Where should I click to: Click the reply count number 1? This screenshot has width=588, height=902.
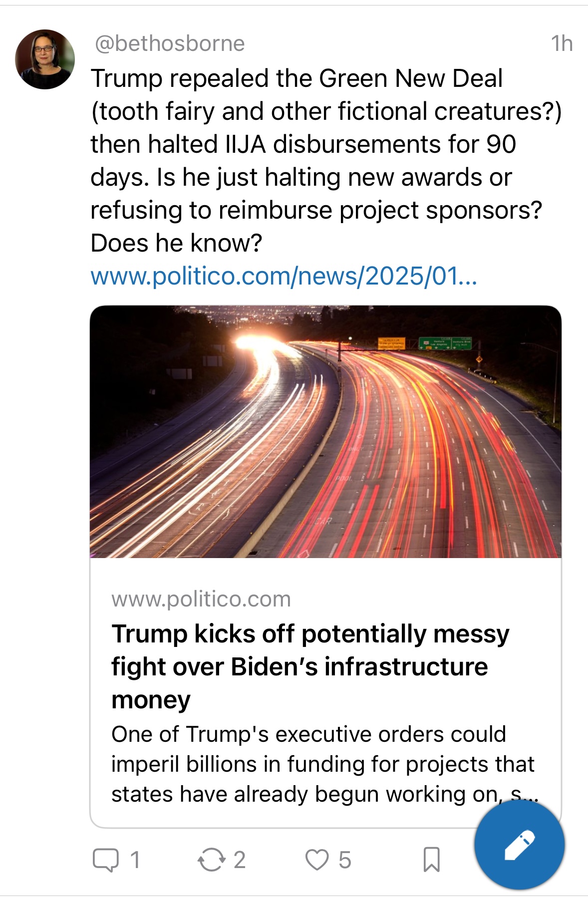pos(135,860)
